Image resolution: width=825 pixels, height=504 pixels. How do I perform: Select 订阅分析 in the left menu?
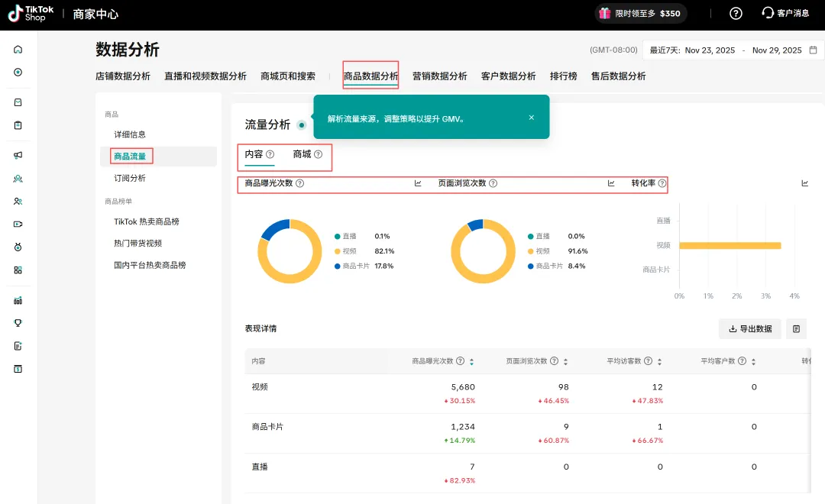click(x=130, y=178)
